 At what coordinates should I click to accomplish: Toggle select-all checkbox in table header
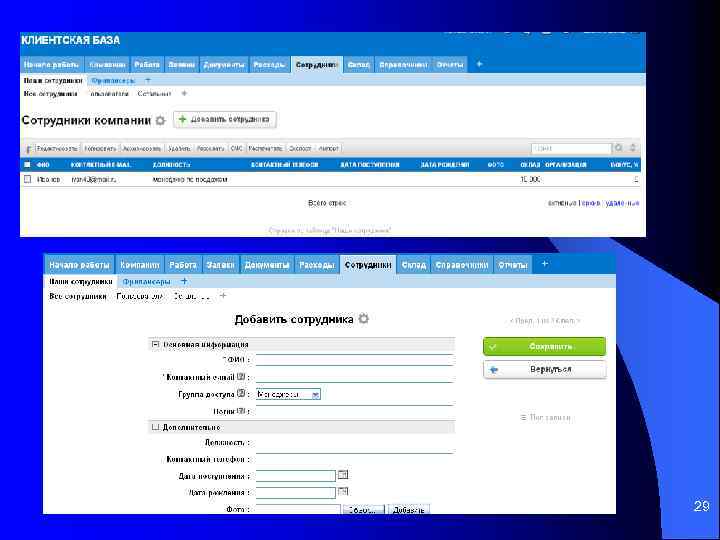[27, 164]
